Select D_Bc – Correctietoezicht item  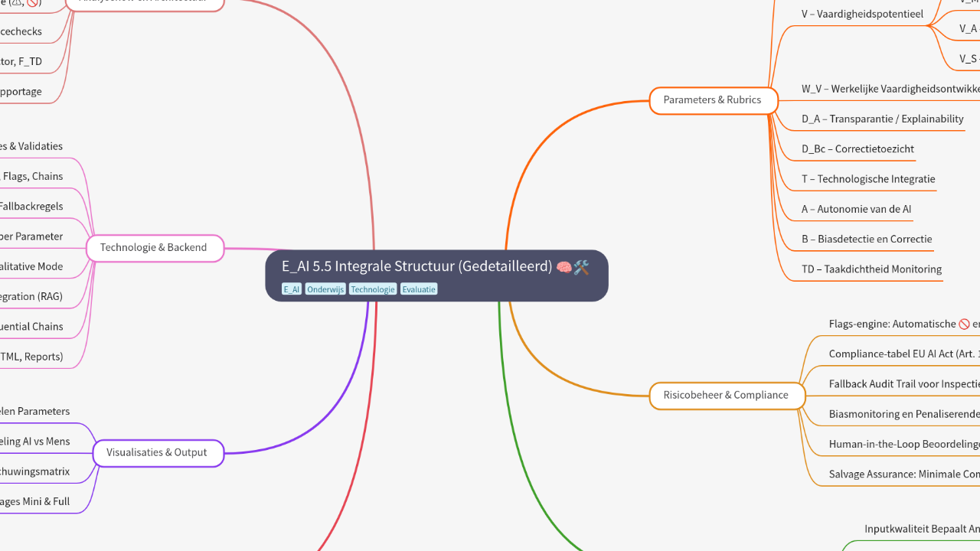coord(857,149)
